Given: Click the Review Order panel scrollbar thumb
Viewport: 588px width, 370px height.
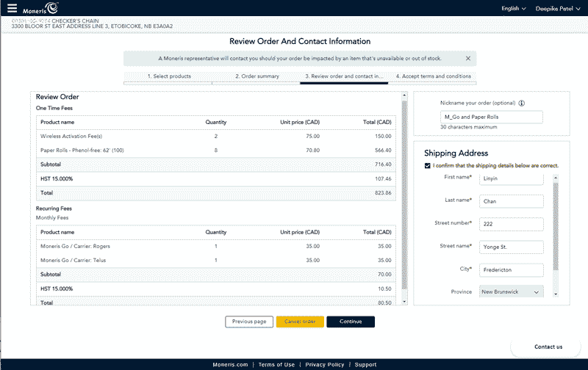Looking at the screenshot, I should click(404, 195).
